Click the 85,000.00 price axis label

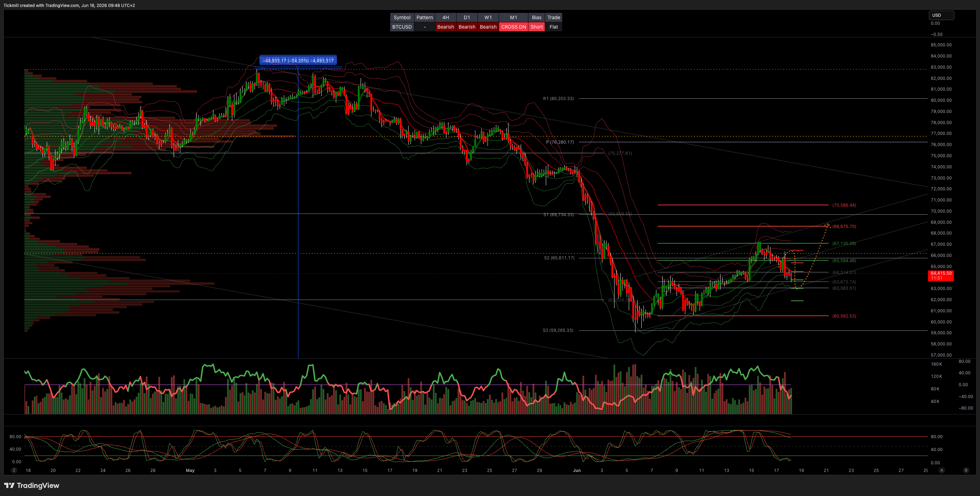click(941, 45)
